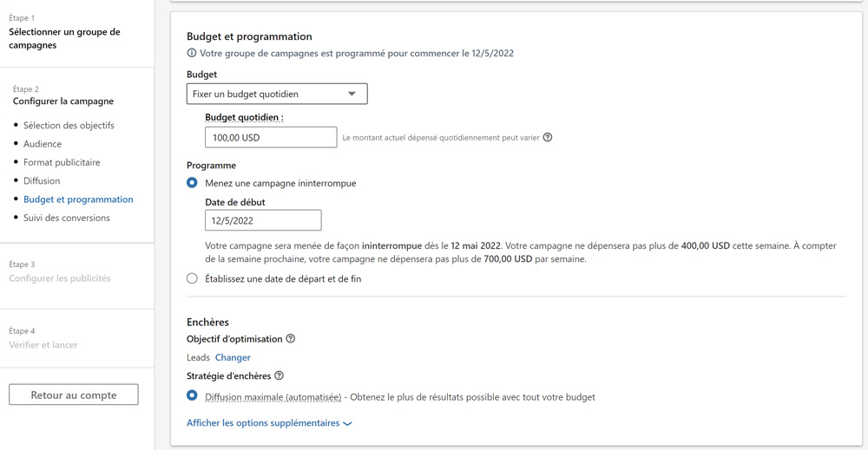
Task: Click the info icon beside campaign schedule notice
Action: tap(192, 53)
